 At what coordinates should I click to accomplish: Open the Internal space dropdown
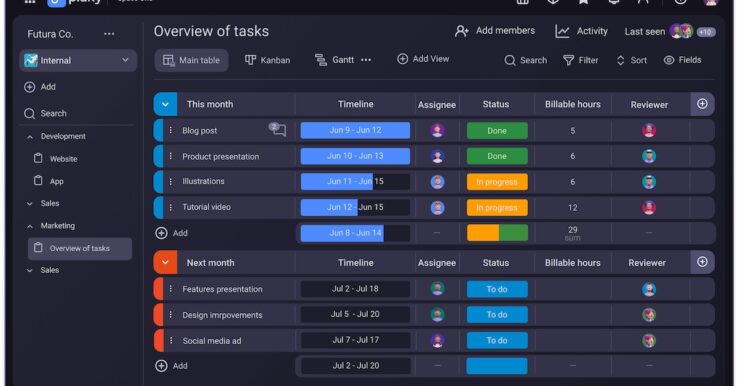click(78, 60)
